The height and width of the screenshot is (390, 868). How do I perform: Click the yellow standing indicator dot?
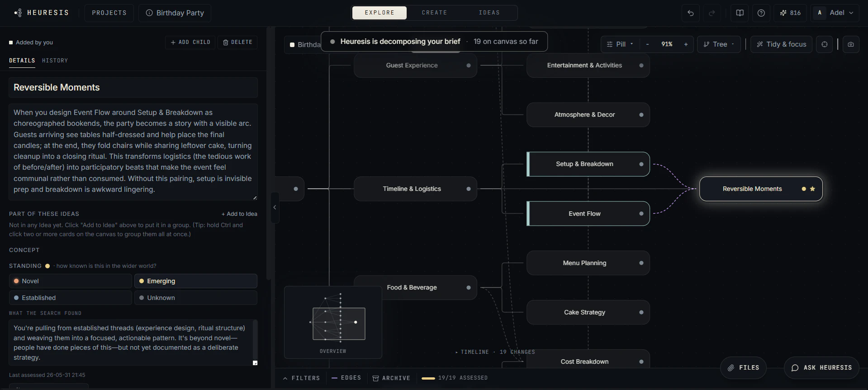pyautogui.click(x=47, y=266)
